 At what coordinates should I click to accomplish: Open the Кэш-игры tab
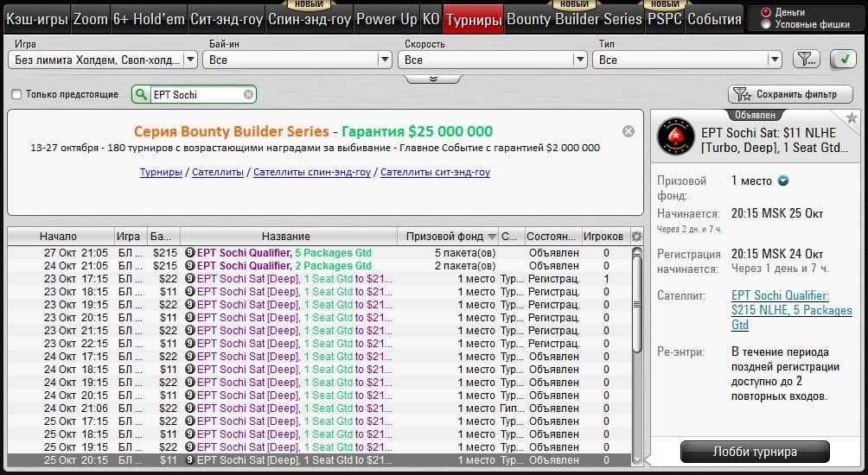(37, 19)
